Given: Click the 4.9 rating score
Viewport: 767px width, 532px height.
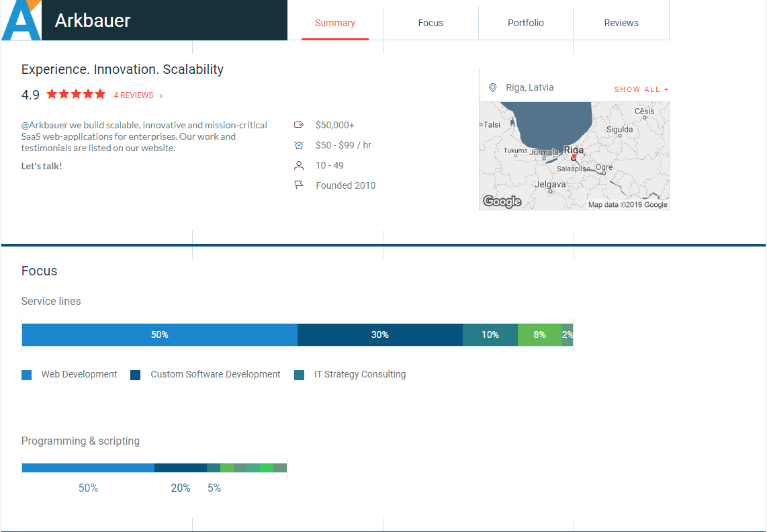Looking at the screenshot, I should tap(30, 95).
